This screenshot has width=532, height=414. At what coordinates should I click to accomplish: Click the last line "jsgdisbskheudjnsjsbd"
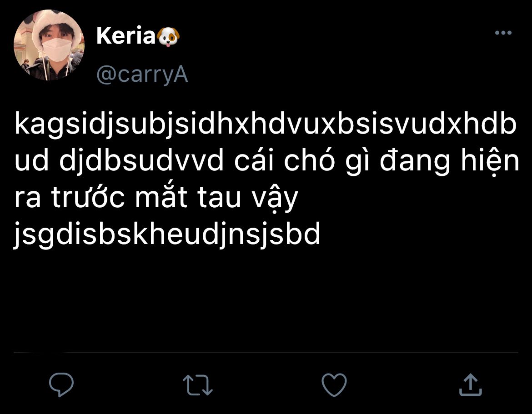click(x=167, y=235)
